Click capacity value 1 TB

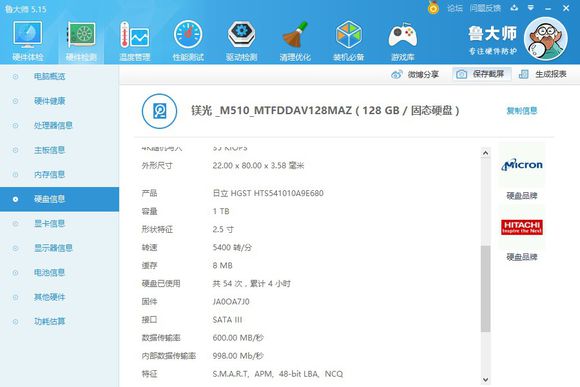[x=221, y=211]
